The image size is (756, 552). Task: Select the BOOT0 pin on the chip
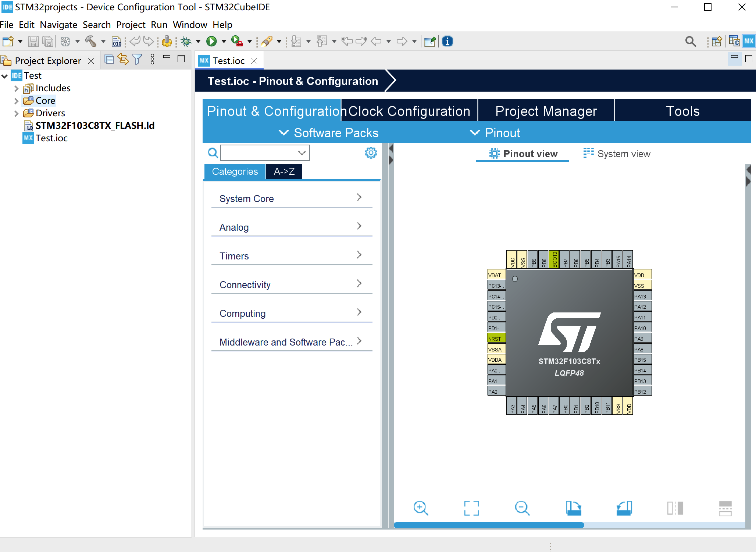[x=554, y=259]
